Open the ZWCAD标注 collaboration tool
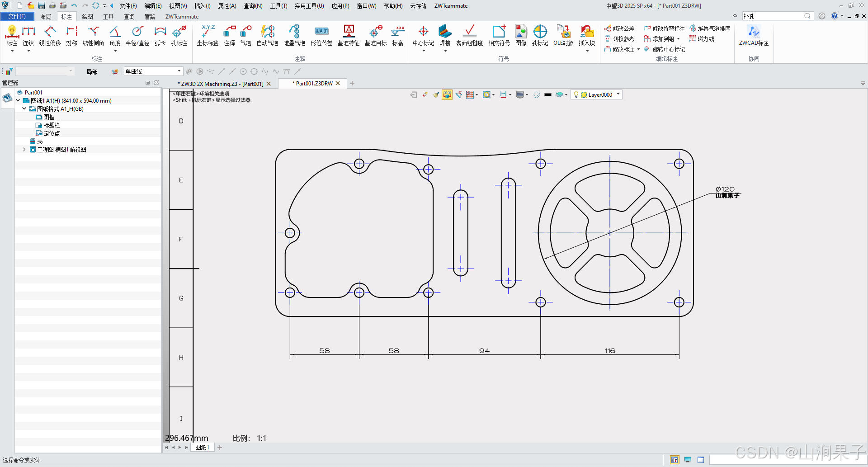The image size is (868, 467). (x=754, y=36)
